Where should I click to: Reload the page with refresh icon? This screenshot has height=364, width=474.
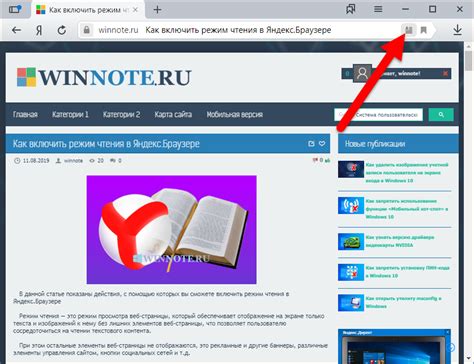62,30
